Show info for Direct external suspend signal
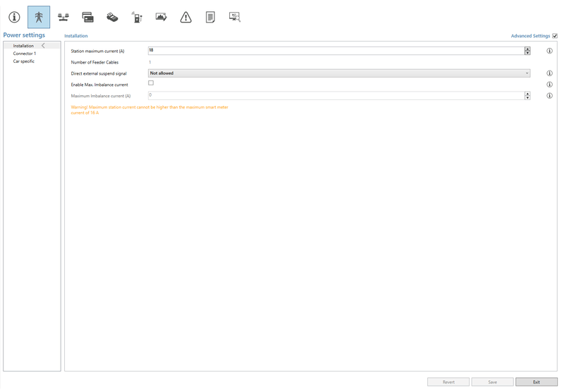This screenshot has height=392, width=564. point(549,73)
